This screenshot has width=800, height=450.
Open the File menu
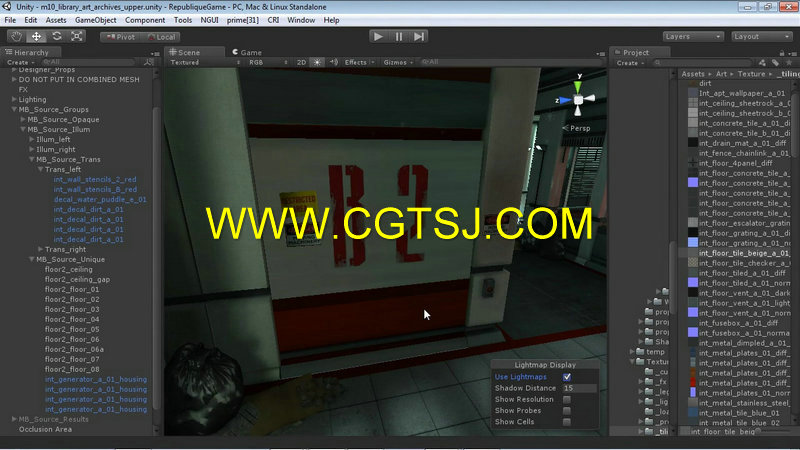(10, 20)
